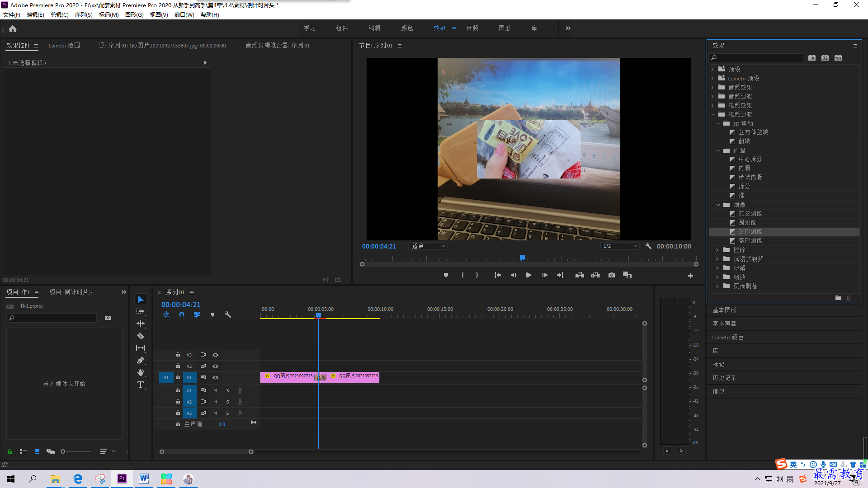Toggle snap magnet in timeline
This screenshot has width=868, height=488.
(x=182, y=314)
